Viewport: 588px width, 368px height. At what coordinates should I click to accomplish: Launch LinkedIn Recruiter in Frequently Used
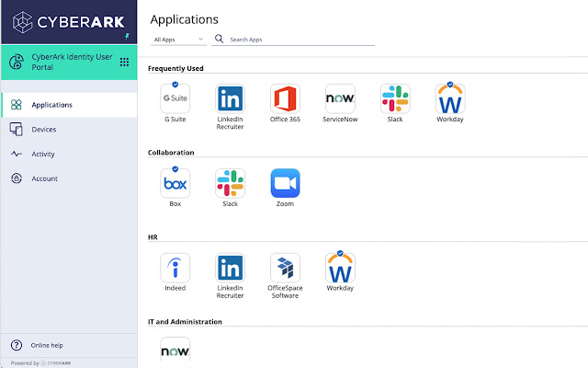point(230,98)
